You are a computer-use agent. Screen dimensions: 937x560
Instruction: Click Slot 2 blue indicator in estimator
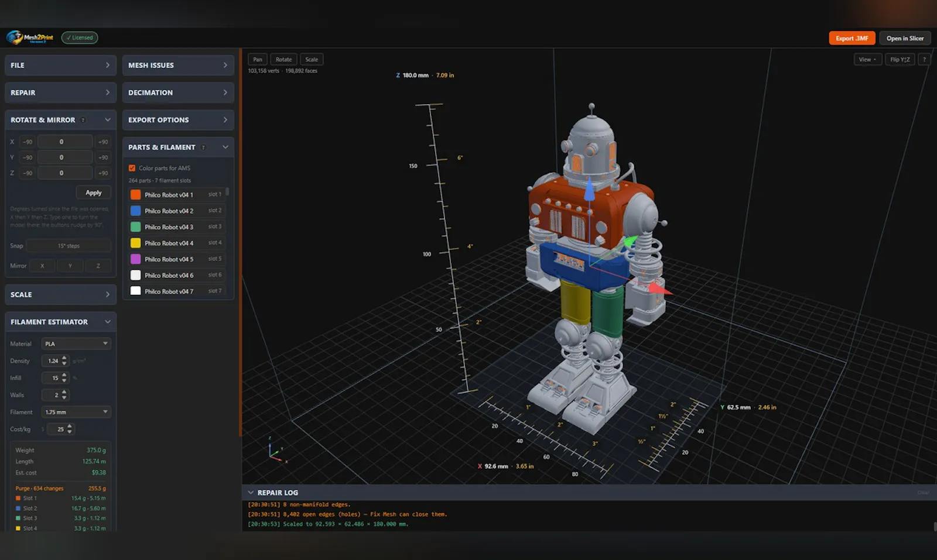(18, 509)
